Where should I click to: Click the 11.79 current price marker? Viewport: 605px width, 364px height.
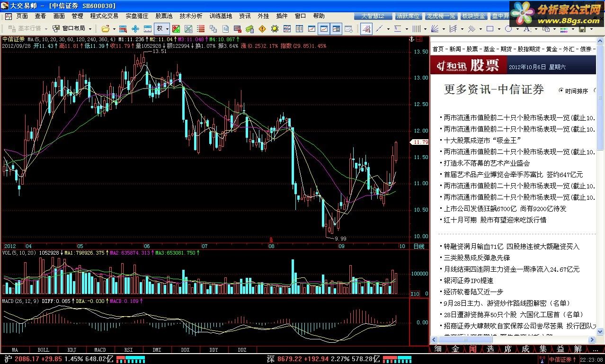coord(419,142)
